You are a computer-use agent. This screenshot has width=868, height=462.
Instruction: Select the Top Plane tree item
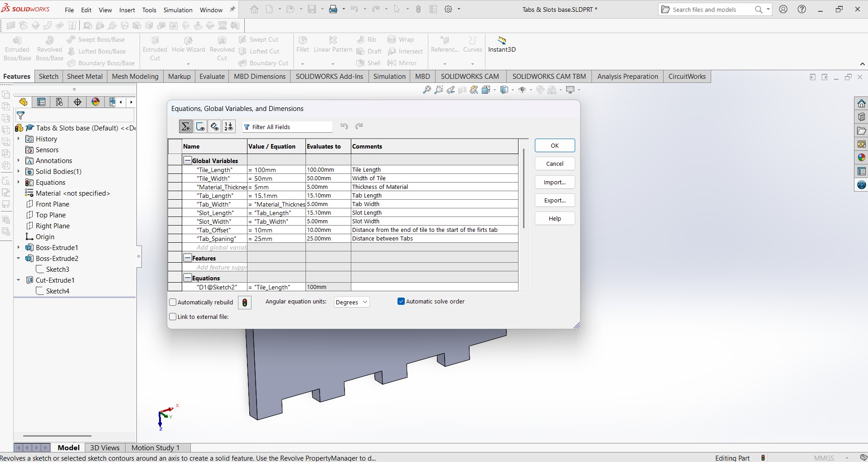51,215
